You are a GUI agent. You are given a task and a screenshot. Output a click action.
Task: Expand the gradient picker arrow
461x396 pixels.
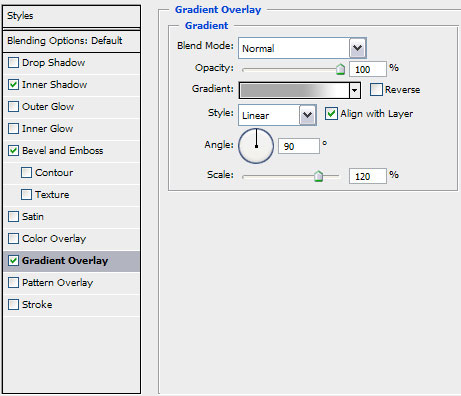pyautogui.click(x=354, y=90)
